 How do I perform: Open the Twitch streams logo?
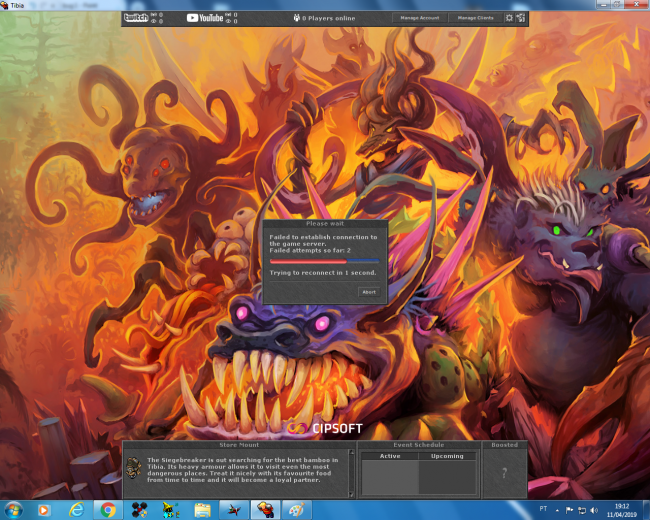[136, 18]
